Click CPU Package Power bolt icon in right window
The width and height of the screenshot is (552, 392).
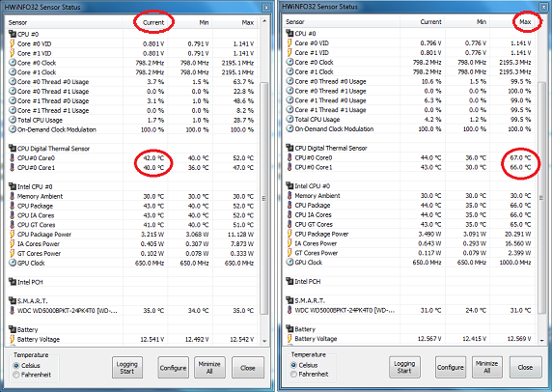[x=290, y=234]
